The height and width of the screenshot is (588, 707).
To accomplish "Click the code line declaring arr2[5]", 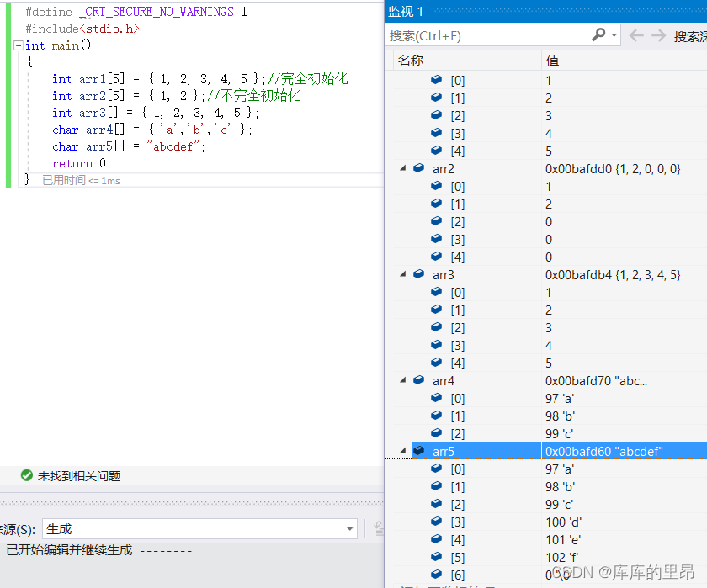I will tap(176, 96).
